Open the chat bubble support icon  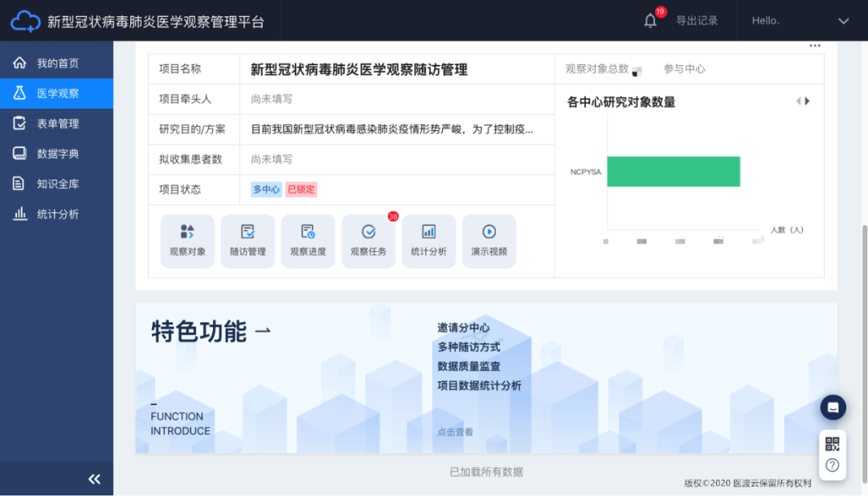click(833, 408)
